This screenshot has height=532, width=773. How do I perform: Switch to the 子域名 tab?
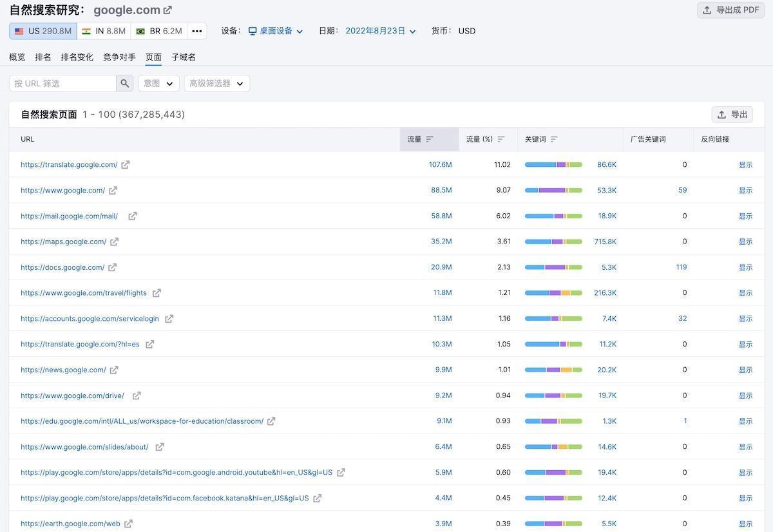click(184, 57)
